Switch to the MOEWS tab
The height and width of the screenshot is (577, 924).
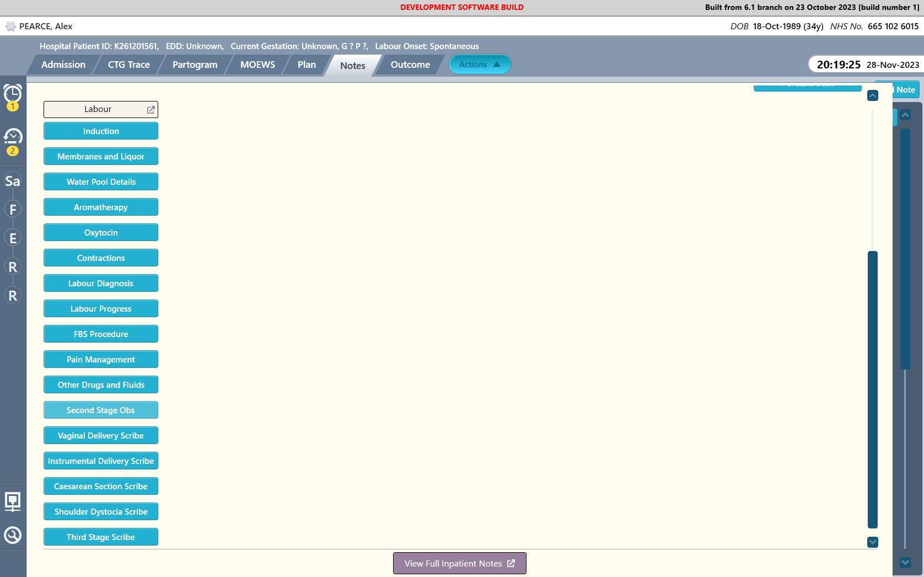coord(257,65)
